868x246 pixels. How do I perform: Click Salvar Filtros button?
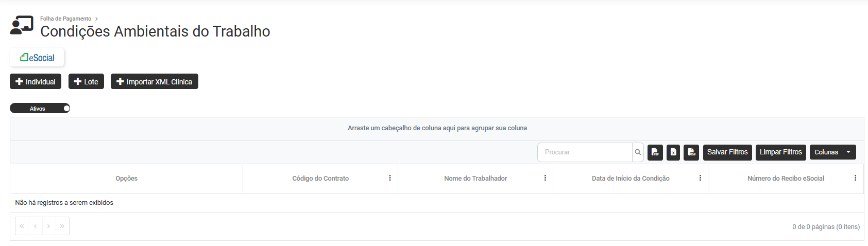point(727,152)
